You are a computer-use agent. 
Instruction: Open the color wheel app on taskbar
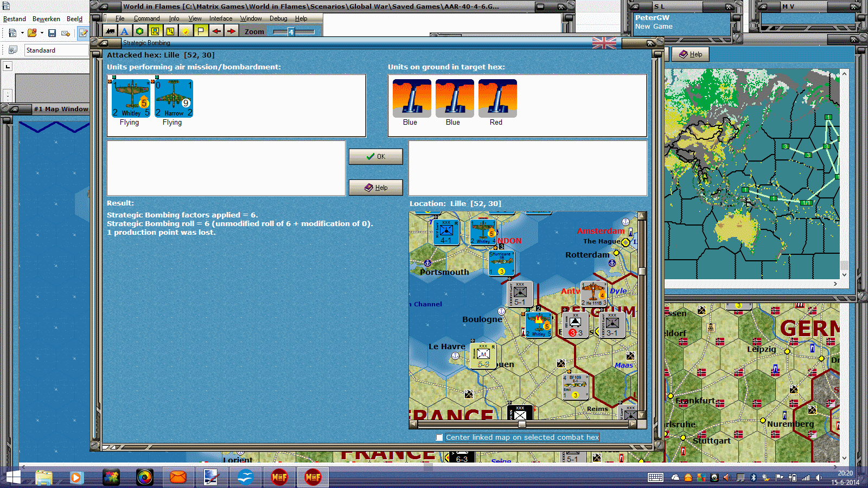144,478
